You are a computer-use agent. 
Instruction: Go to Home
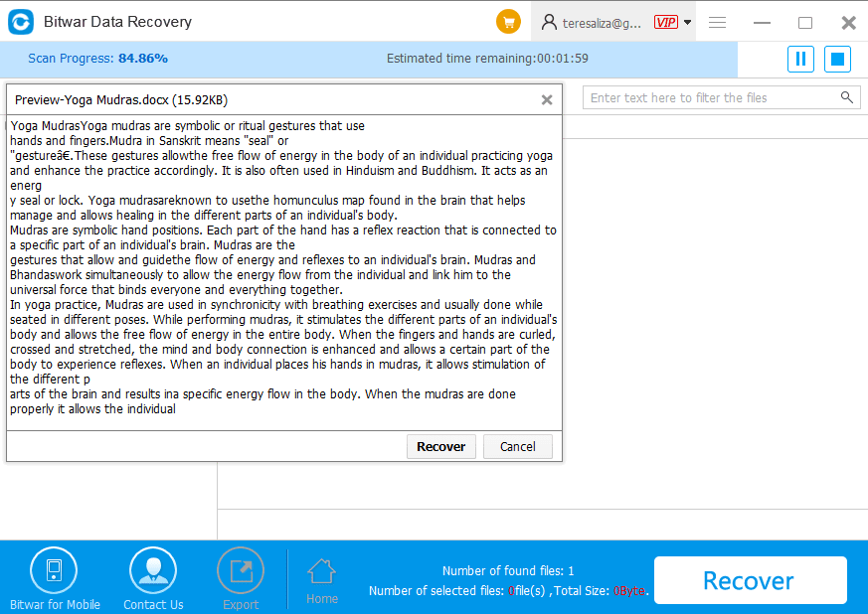pyautogui.click(x=322, y=581)
